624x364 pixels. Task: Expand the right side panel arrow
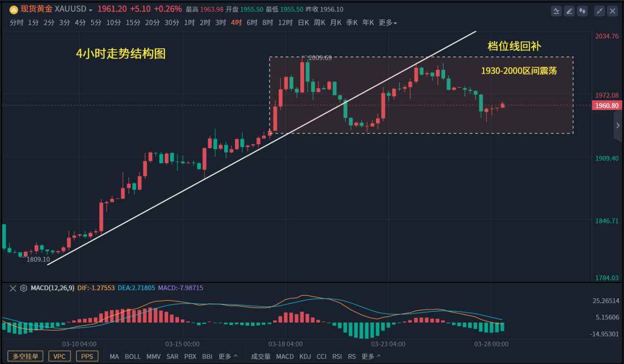point(618,126)
